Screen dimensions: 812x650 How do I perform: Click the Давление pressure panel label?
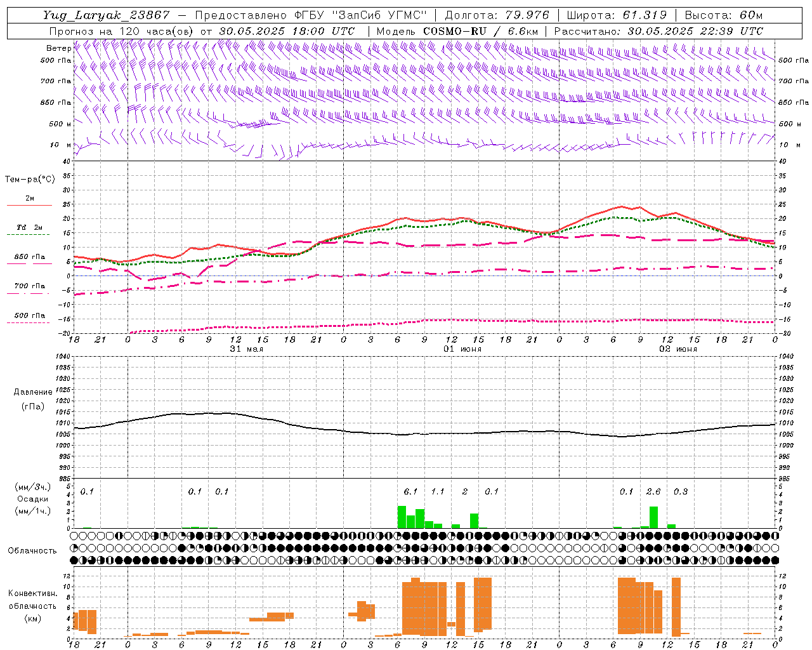(x=33, y=392)
